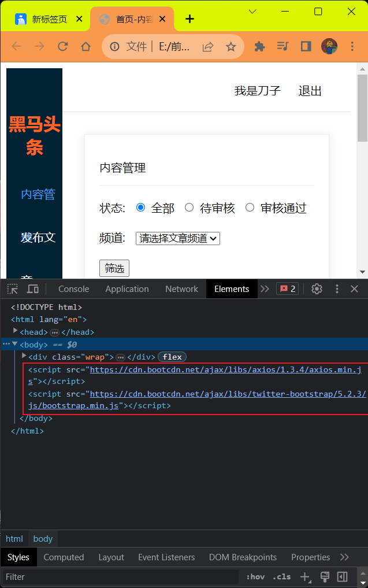Viewport: 368px width, 588px height.
Task: Open a new browser tab
Action: [x=189, y=19]
